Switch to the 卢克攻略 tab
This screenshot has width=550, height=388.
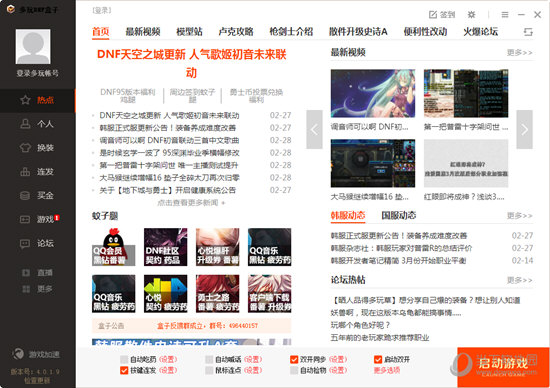[236, 32]
